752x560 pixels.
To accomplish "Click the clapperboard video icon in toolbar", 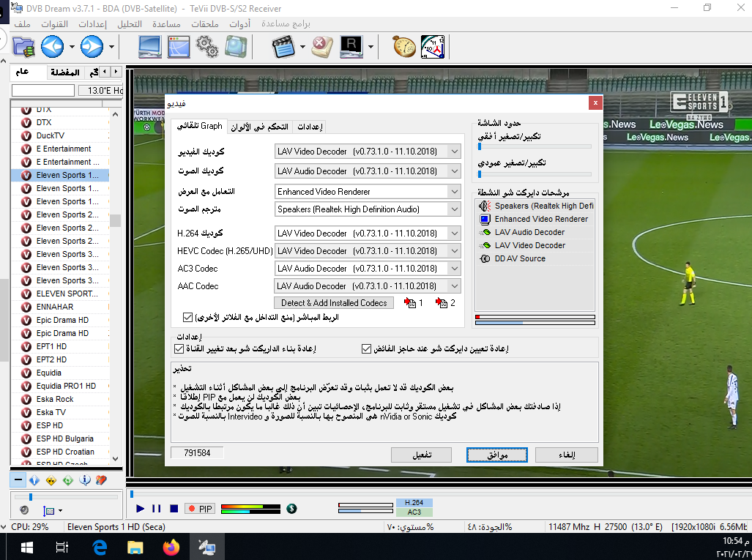I will click(x=283, y=47).
